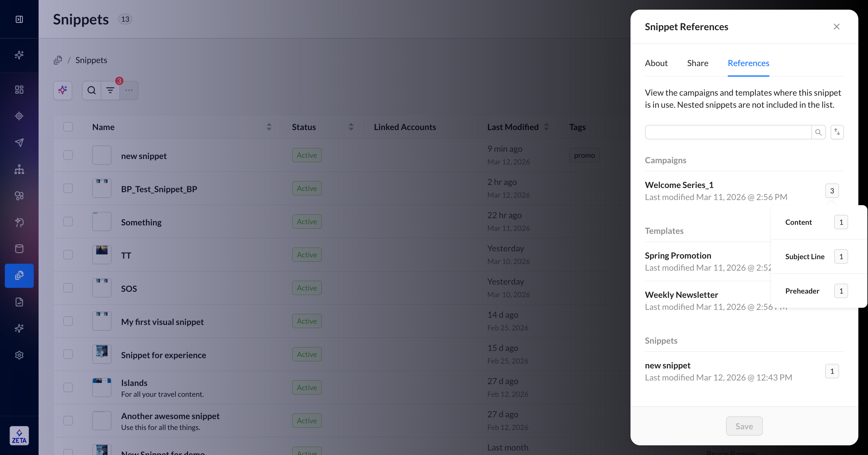Click the sidebar collapse panel icon
Image resolution: width=868 pixels, height=455 pixels.
tap(19, 19)
